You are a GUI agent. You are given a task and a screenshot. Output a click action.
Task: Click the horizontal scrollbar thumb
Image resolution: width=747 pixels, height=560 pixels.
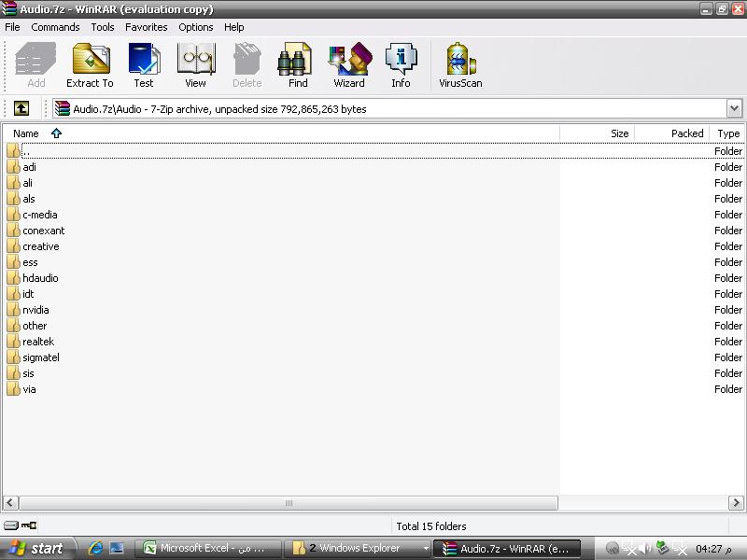[289, 503]
